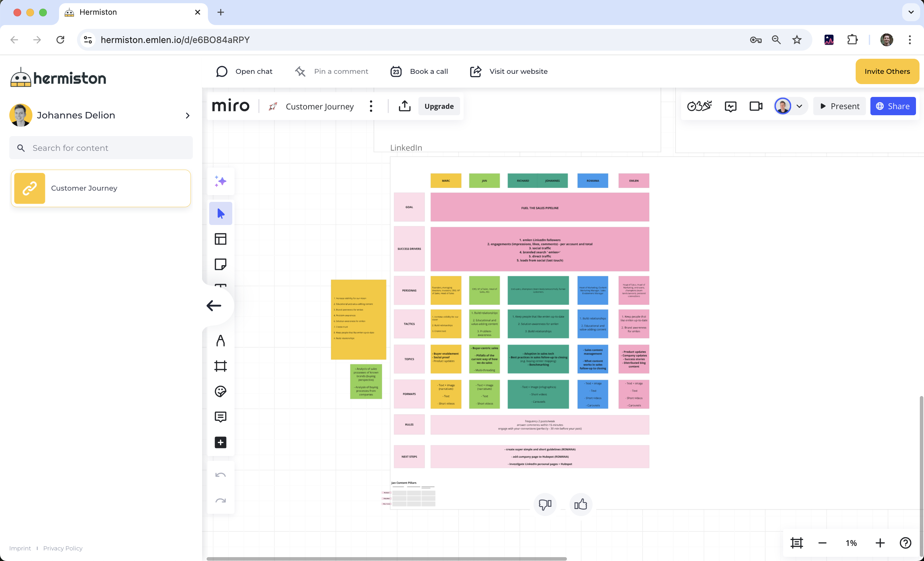Open chat from top menu

click(x=244, y=71)
